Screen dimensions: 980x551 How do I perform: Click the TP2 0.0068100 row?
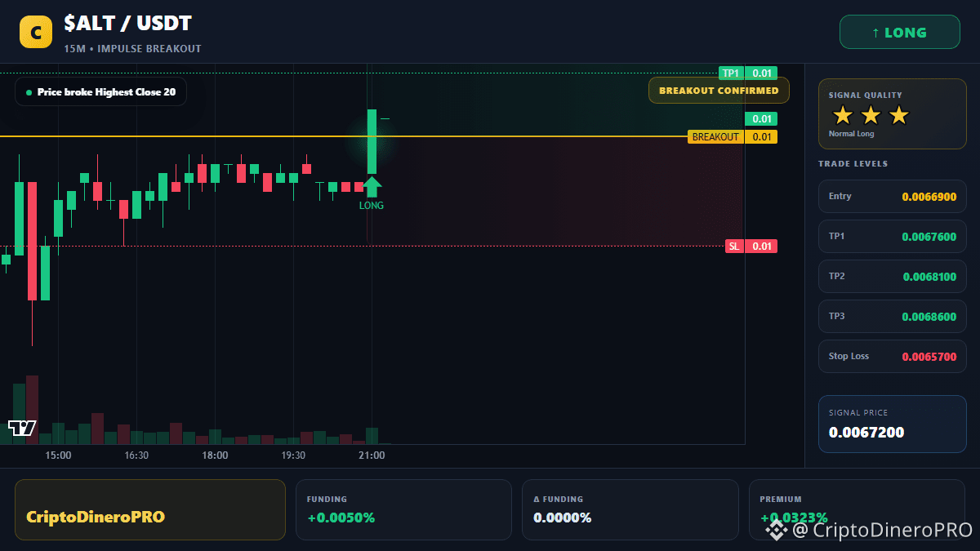click(892, 276)
